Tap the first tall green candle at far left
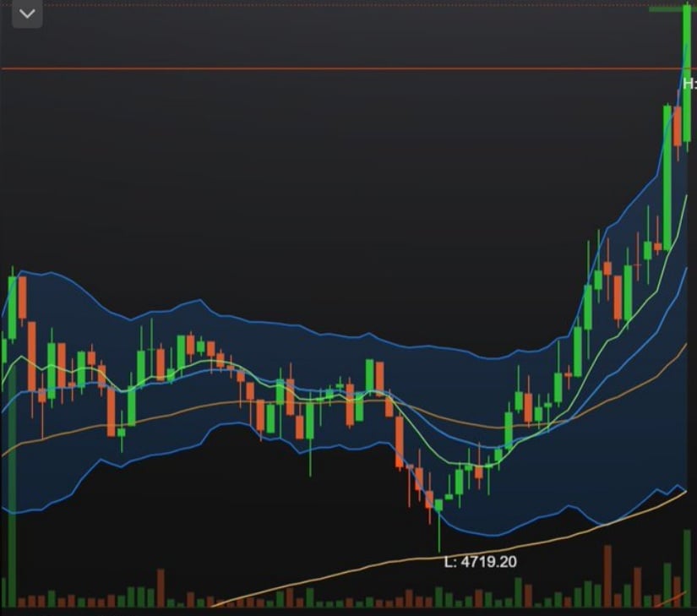Viewport: 697px width, 616px height. (12, 307)
